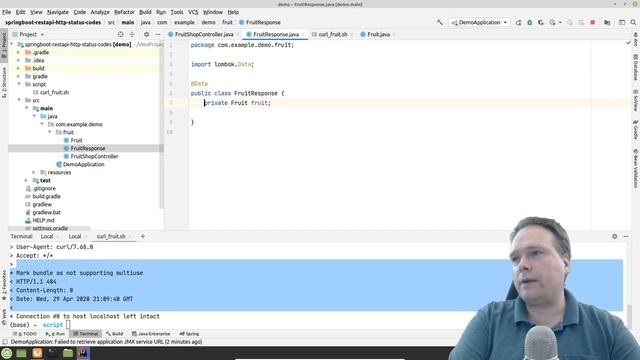
Task: Click locate-in-project target icon in Project panel
Action: tap(120, 34)
